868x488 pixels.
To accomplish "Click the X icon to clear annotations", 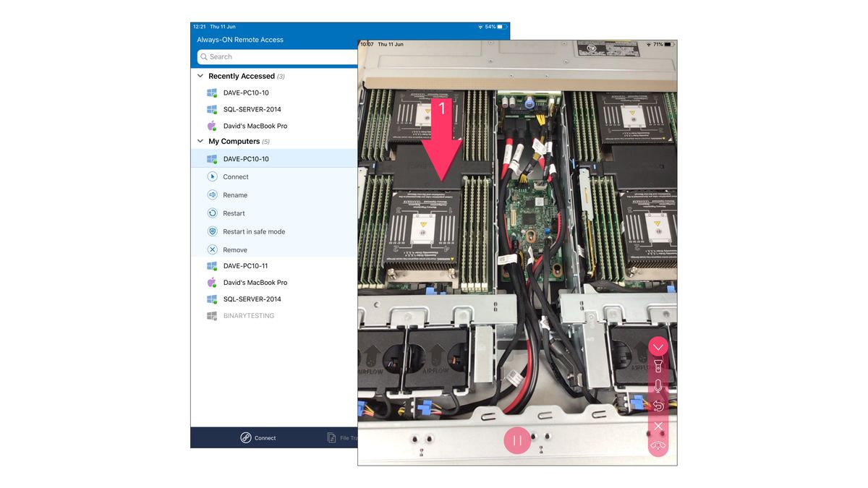I will (x=658, y=425).
